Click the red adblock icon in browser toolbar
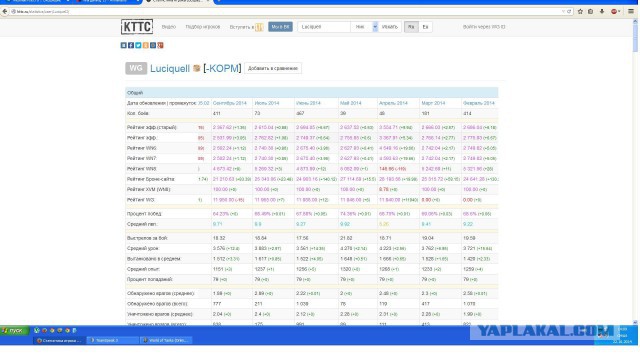Image resolution: width=640 pixels, height=360 pixels. coord(614,11)
